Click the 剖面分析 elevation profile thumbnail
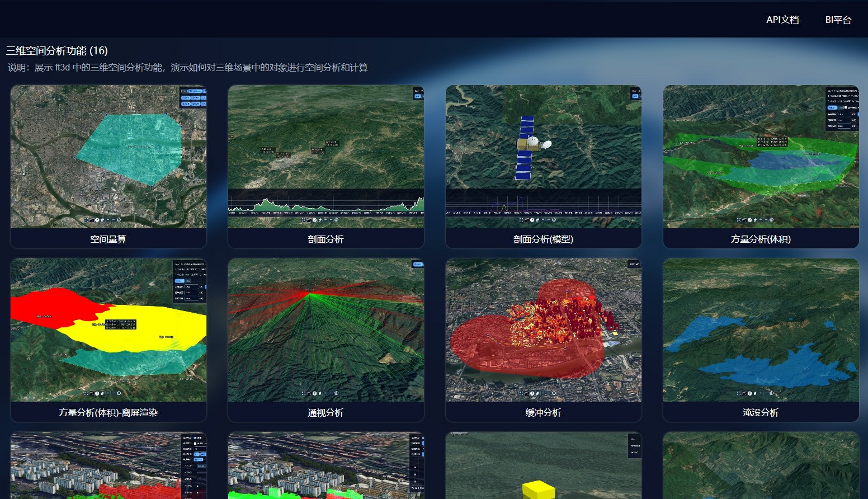The height and width of the screenshot is (499, 868). click(325, 157)
